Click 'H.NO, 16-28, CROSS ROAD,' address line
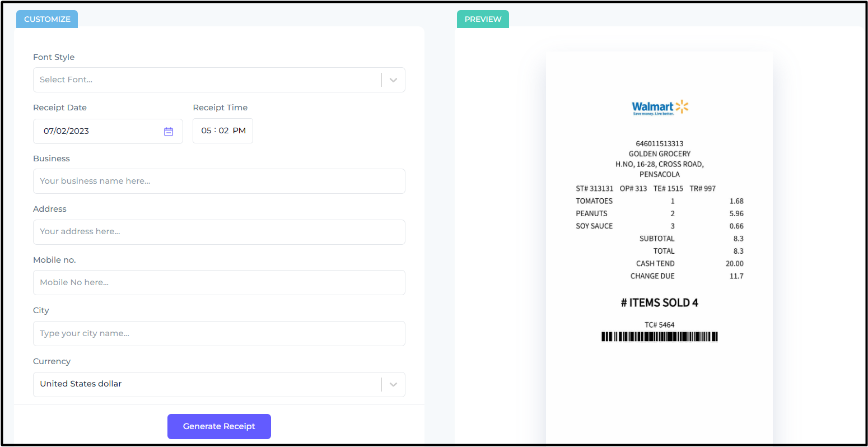Viewport: 868px width, 447px height. coord(660,164)
